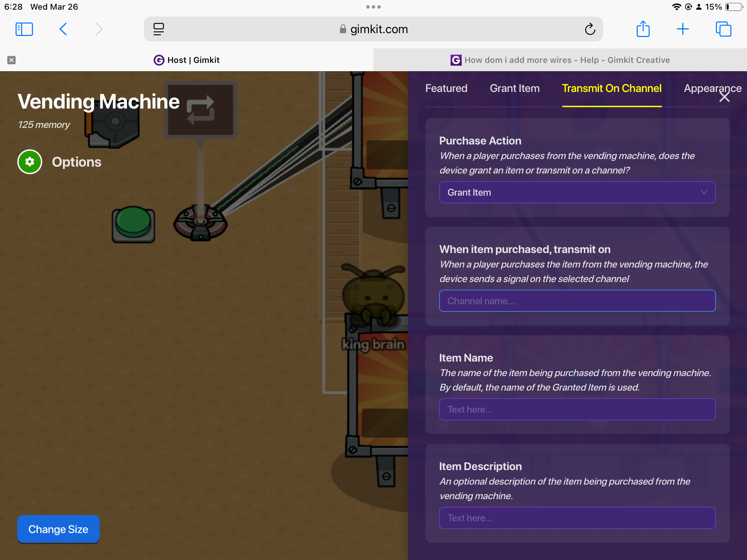Click the Item Description text field

pyautogui.click(x=577, y=518)
